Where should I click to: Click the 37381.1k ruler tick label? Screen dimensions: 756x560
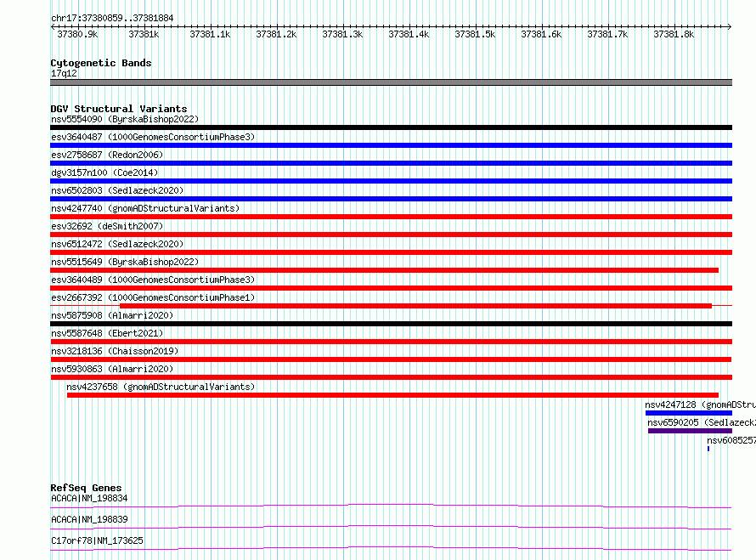click(x=210, y=35)
